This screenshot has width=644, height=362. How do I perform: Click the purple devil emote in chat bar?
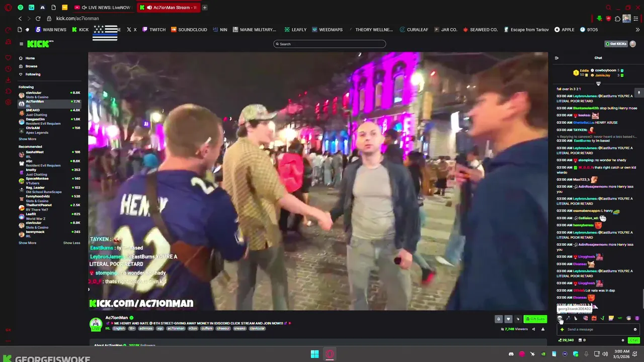click(x=637, y=318)
